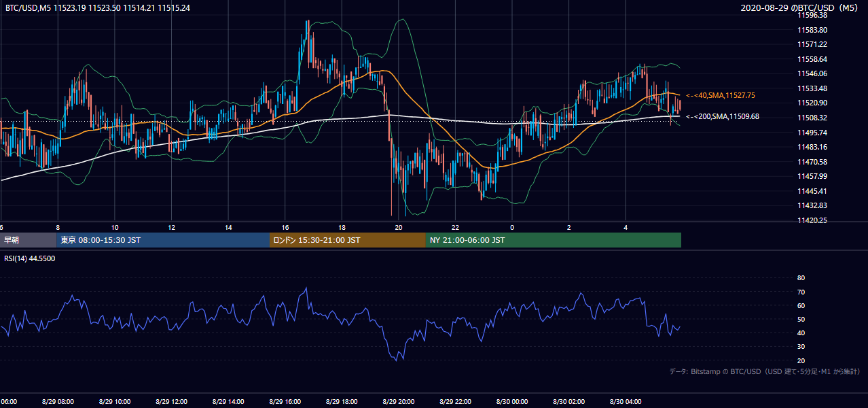Click the RSI(14) 44.5500 indicator label
The image size is (868, 408).
[x=30, y=258]
